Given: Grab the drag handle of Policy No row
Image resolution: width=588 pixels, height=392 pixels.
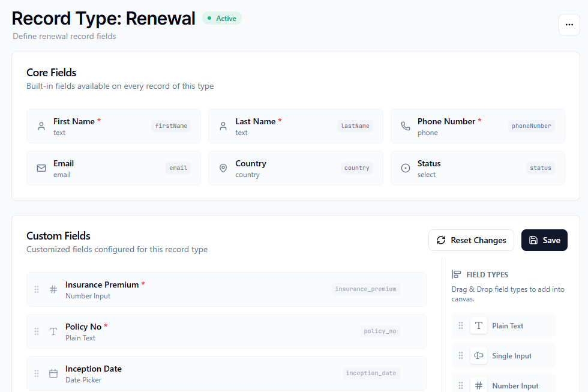Looking at the screenshot, I should (x=37, y=331).
